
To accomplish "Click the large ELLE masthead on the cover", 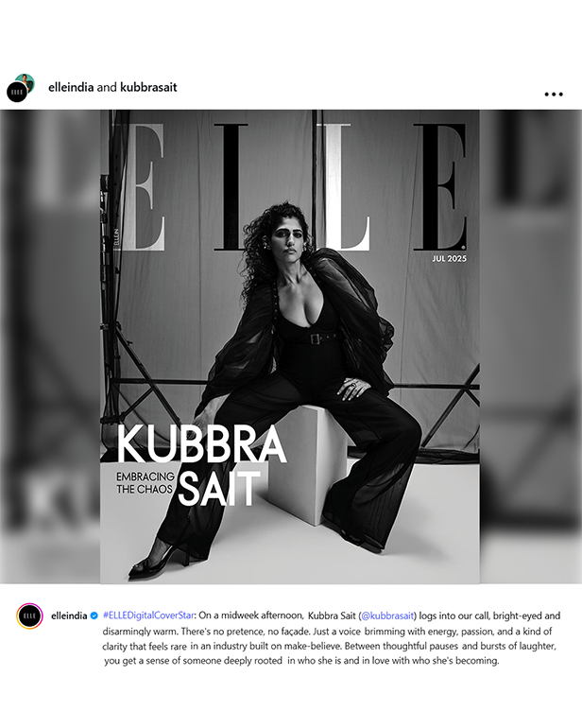I will point(290,186).
